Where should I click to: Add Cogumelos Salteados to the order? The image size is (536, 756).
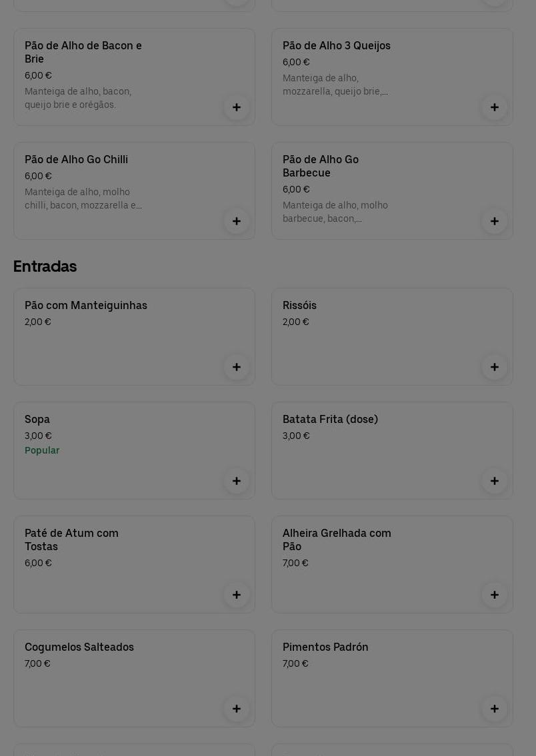(x=237, y=709)
